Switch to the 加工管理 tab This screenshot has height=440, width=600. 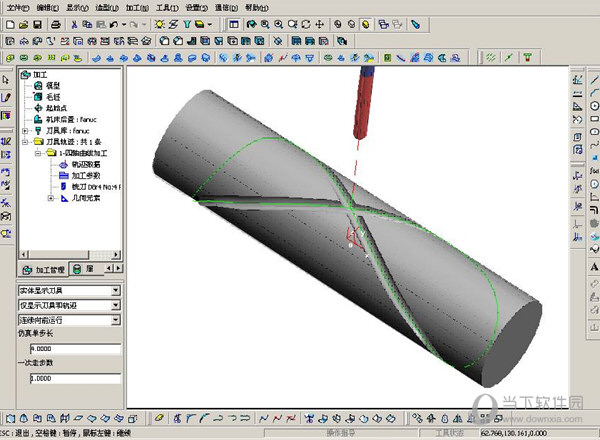[43, 270]
